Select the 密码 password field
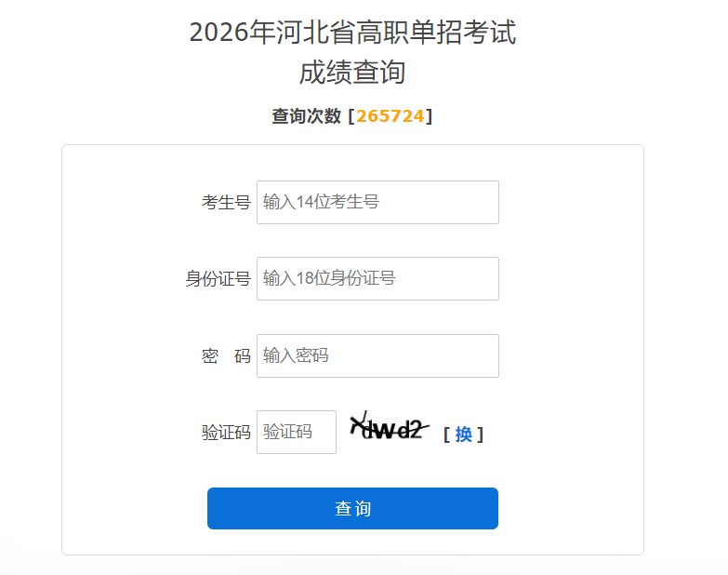The height and width of the screenshot is (575, 728). [377, 355]
